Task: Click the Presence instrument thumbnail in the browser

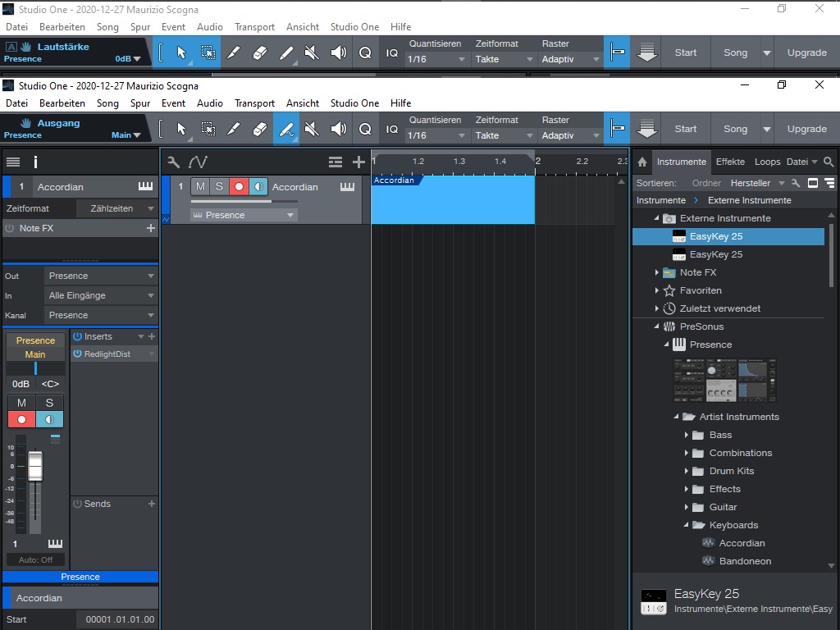Action: pos(724,381)
